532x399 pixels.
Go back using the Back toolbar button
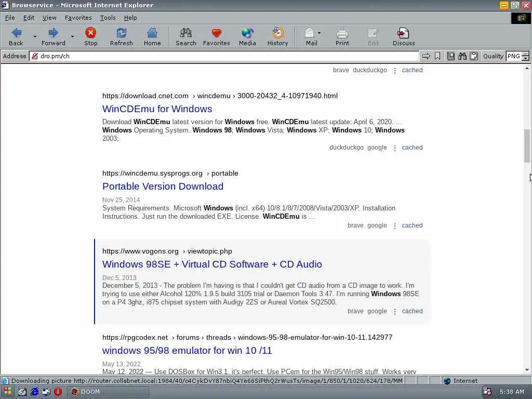(16, 37)
